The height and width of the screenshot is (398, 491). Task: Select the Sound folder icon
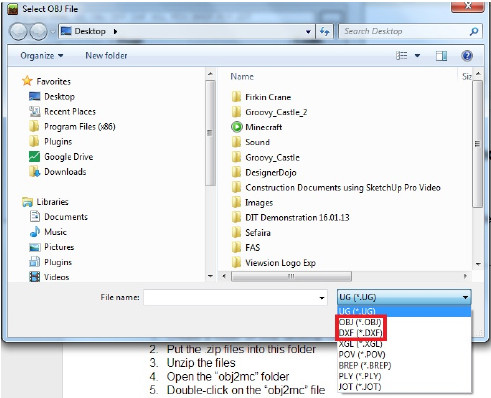tap(236, 142)
